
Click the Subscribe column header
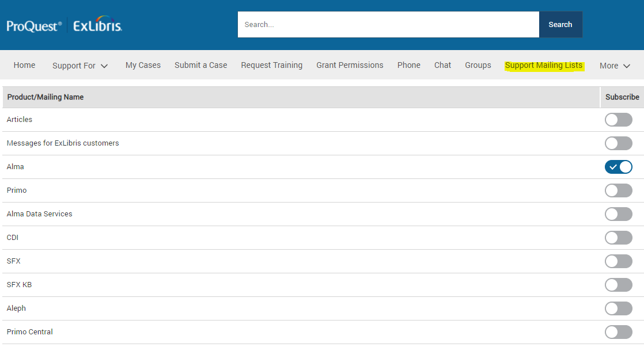tap(622, 97)
